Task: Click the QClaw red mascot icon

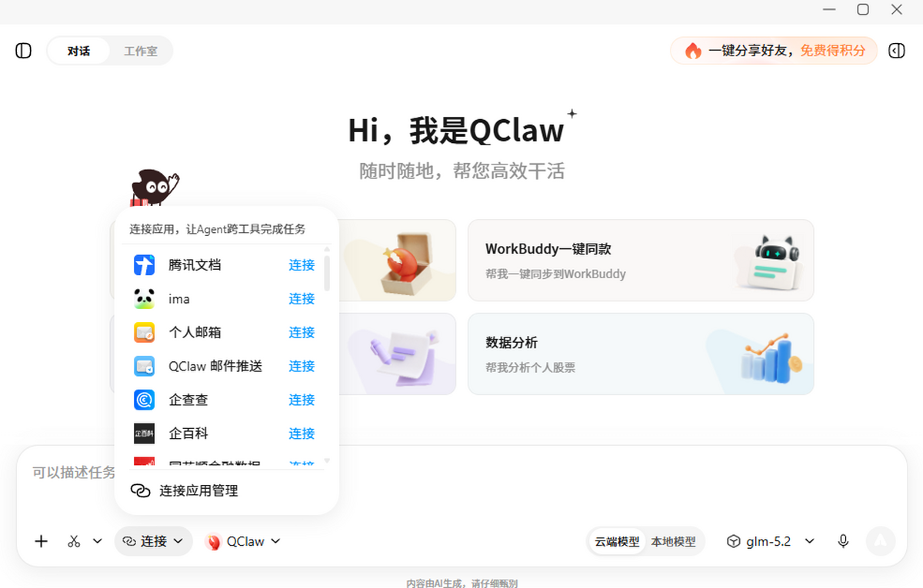Action: coord(213,542)
